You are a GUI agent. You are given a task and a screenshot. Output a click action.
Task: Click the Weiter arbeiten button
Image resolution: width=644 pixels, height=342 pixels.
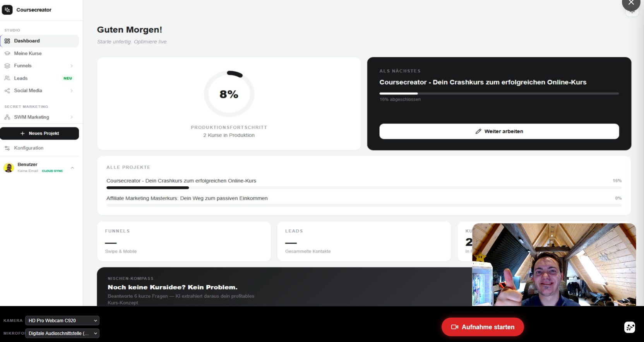(x=499, y=131)
